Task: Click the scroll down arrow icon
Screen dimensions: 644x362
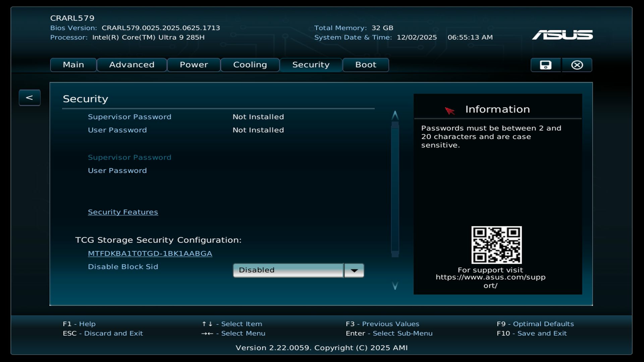Action: (395, 286)
